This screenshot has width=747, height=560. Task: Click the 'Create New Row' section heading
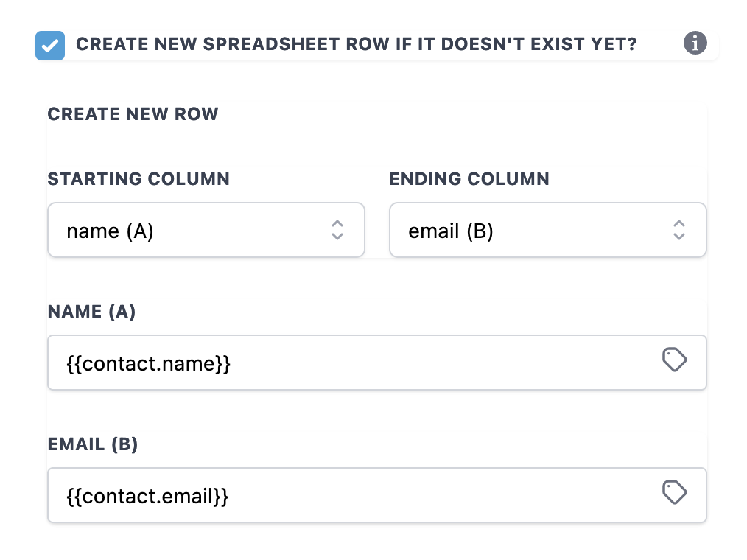tap(133, 114)
